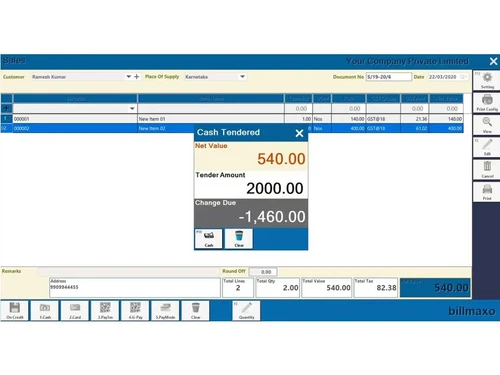Click the Total Tax 82.38 box
The width and height of the screenshot is (500, 375).
click(376, 287)
